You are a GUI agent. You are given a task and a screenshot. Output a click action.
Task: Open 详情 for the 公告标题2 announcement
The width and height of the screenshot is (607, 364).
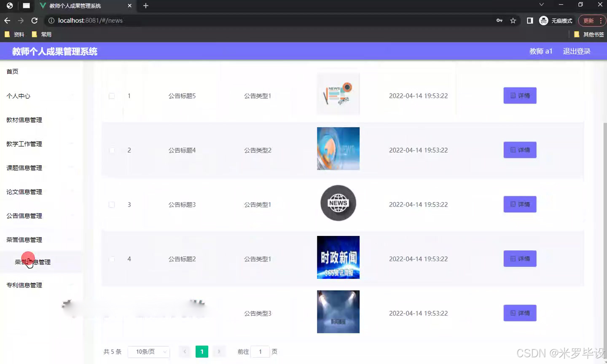[x=520, y=259]
